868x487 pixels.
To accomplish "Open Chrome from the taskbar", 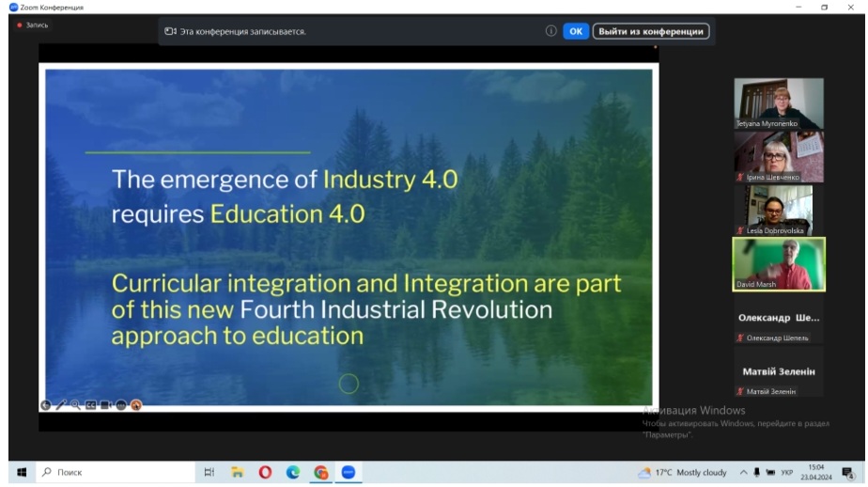I will [x=320, y=473].
